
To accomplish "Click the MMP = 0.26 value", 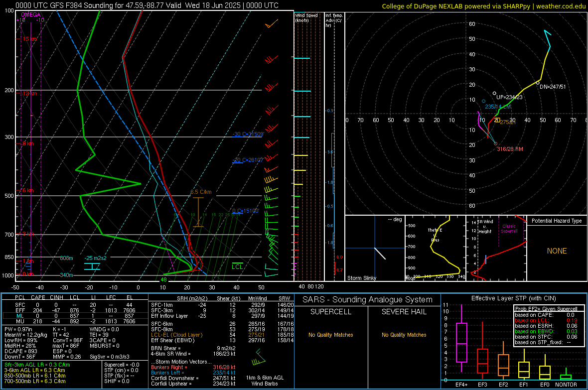I will (x=67, y=357).
